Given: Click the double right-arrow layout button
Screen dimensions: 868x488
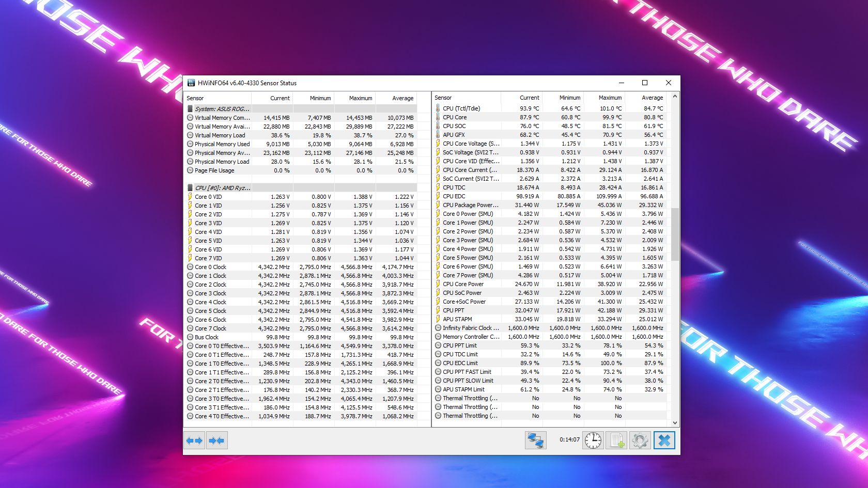Looking at the screenshot, I should (x=216, y=440).
